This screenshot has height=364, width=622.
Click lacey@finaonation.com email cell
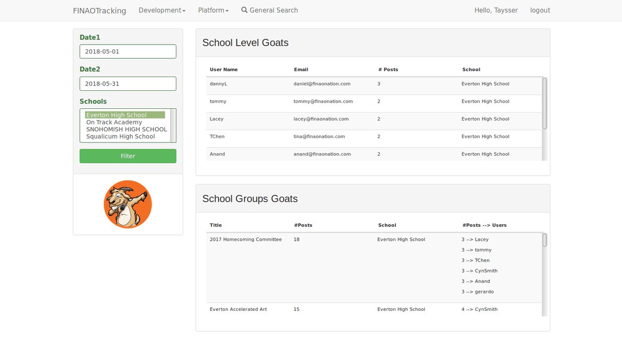coord(321,119)
